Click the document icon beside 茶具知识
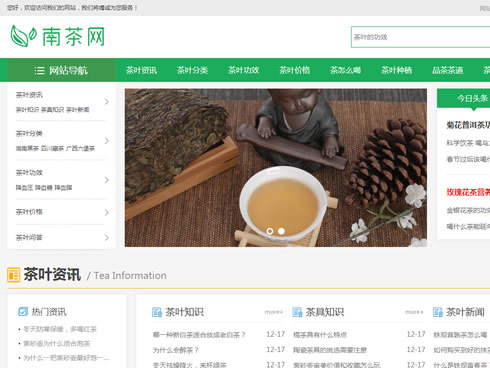 point(297,312)
